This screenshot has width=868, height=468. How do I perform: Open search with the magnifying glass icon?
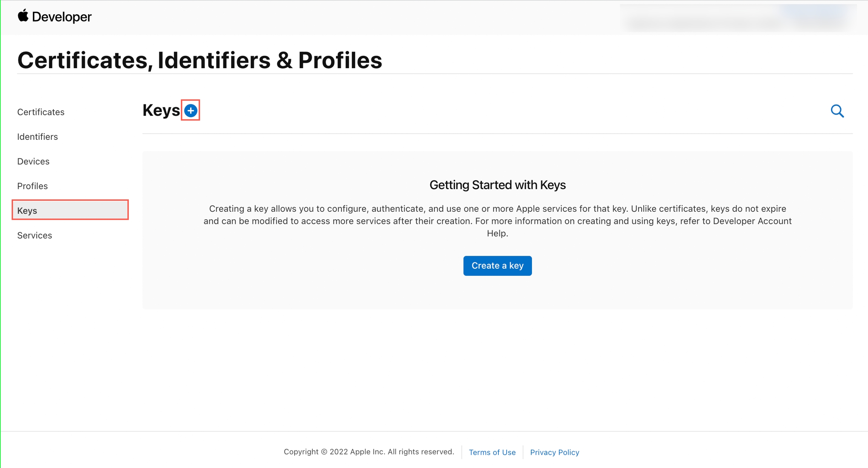click(x=837, y=111)
